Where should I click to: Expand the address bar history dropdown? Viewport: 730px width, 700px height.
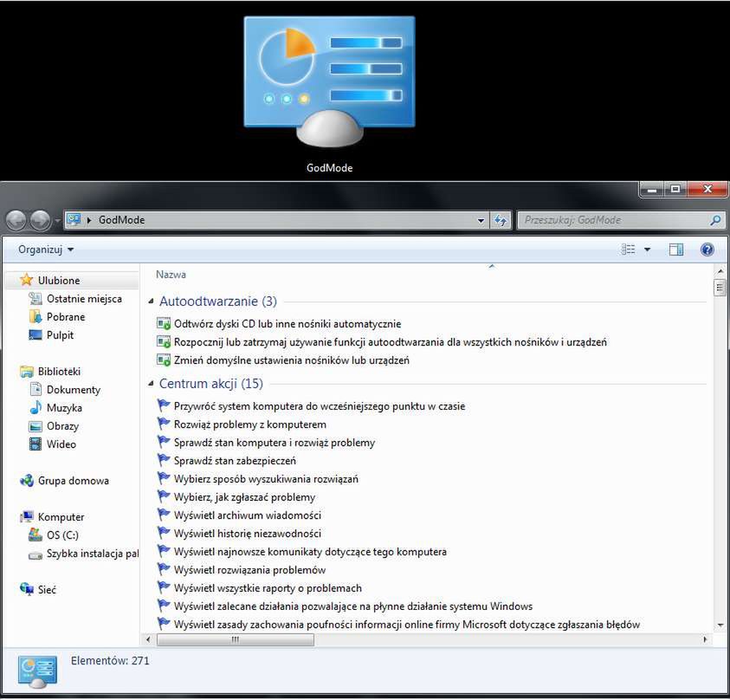[481, 220]
